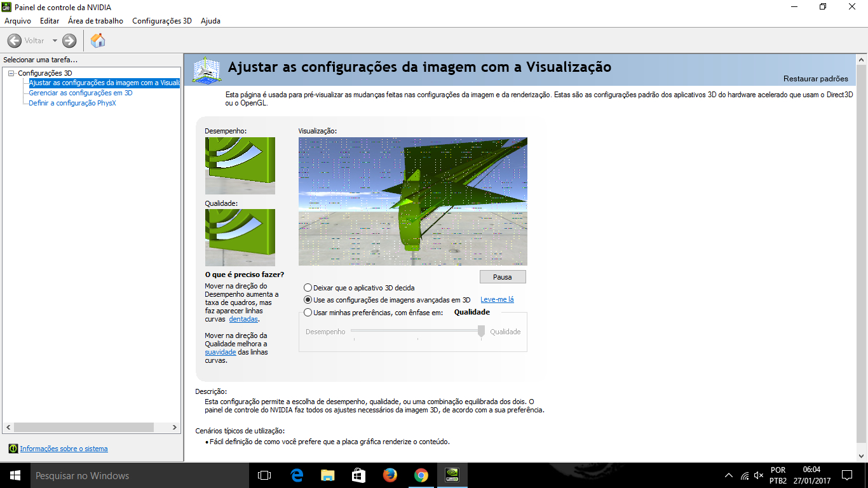This screenshot has width=868, height=488.
Task: Open the Voltar history dropdown arrow
Action: 55,41
